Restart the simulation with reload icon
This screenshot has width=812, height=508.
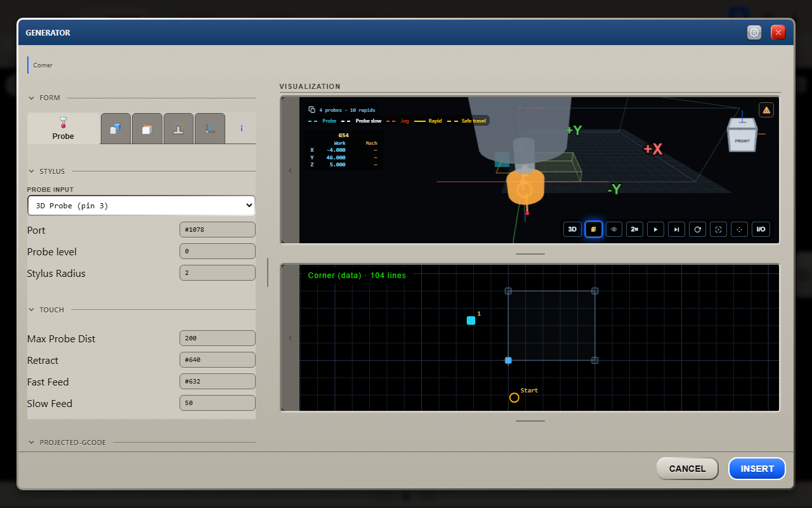(x=698, y=229)
